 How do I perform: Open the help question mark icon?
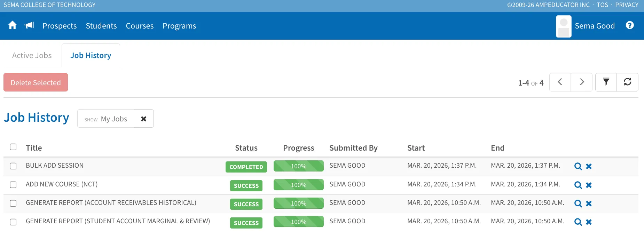(630, 25)
